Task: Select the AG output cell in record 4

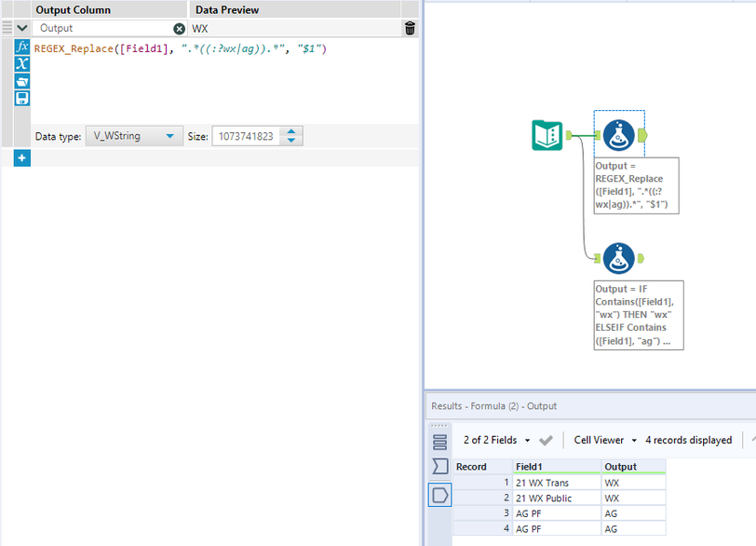Action: (x=633, y=528)
